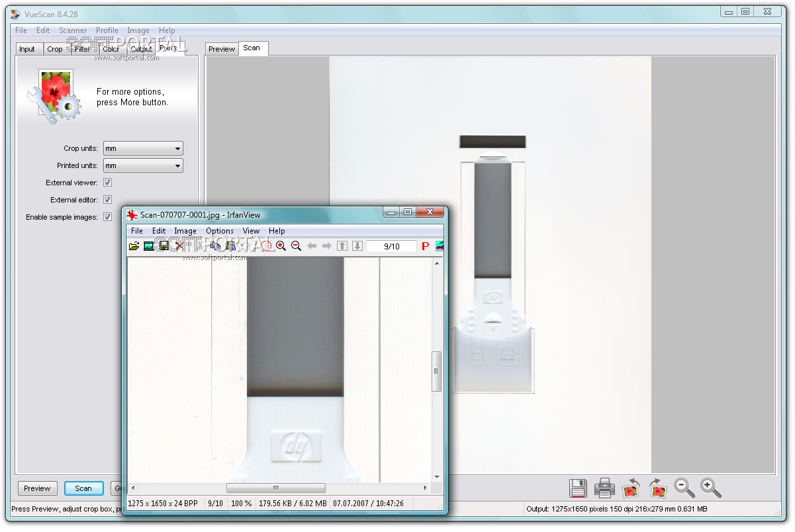Open the IrfanView Options menu
This screenshot has width=795, height=532.
(220, 231)
